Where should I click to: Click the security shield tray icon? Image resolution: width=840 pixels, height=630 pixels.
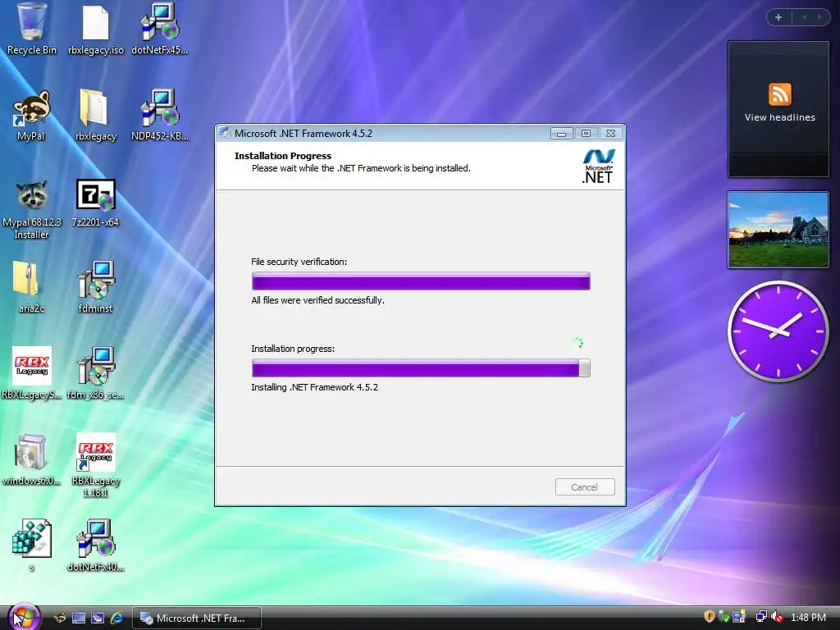point(710,617)
